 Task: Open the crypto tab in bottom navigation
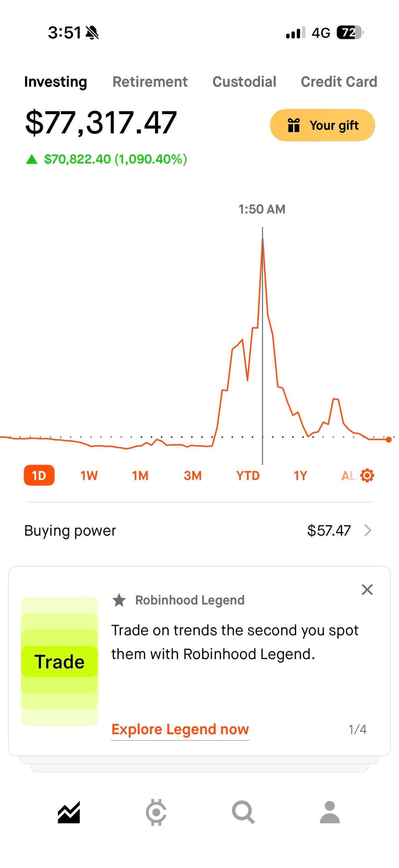pos(156,813)
